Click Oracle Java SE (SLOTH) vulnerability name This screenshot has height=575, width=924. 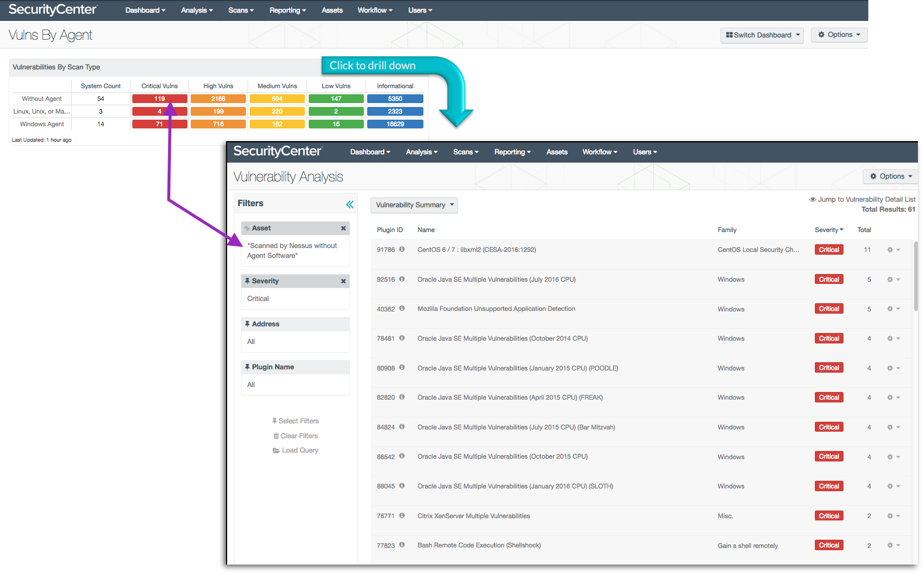tap(515, 486)
